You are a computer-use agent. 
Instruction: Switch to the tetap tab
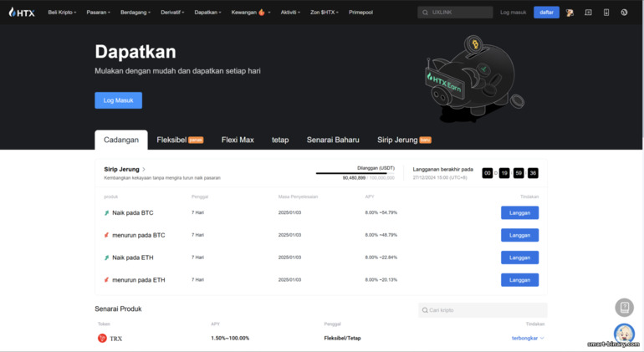click(x=280, y=140)
